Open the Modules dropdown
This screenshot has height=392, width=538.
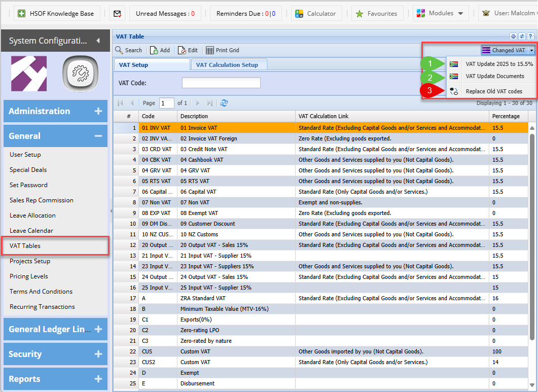[x=440, y=14]
